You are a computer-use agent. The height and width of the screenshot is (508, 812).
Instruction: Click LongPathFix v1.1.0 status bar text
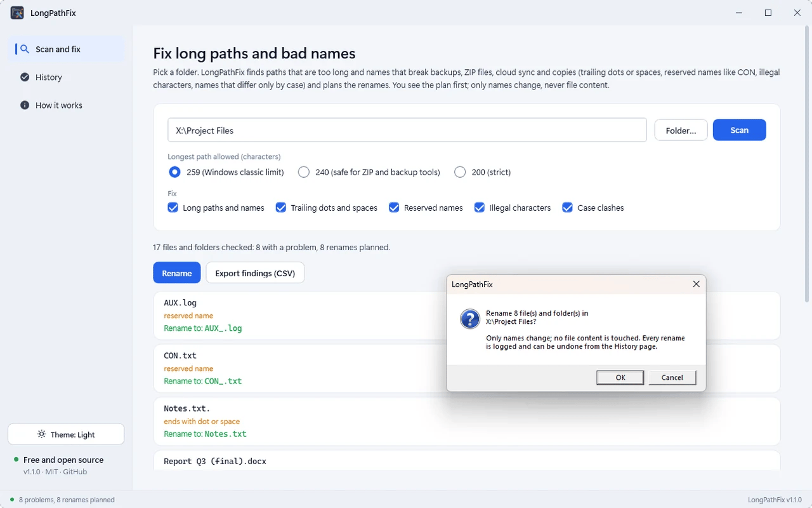pos(775,500)
